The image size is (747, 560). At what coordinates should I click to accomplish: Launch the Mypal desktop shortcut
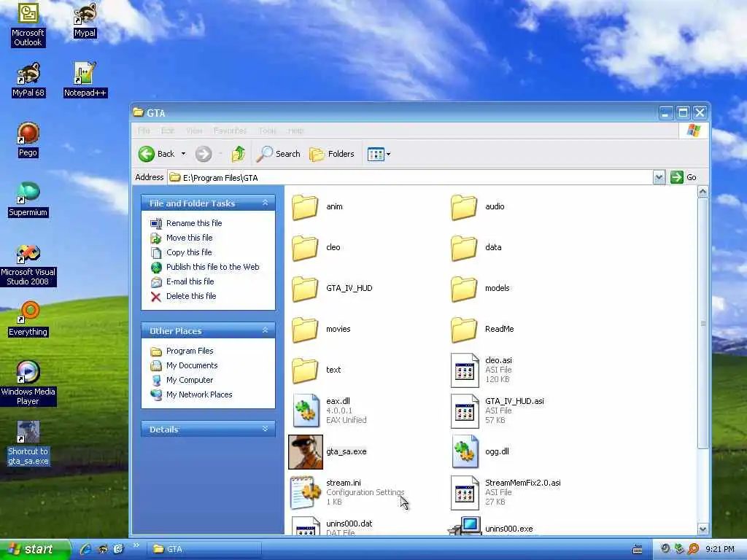(x=85, y=20)
